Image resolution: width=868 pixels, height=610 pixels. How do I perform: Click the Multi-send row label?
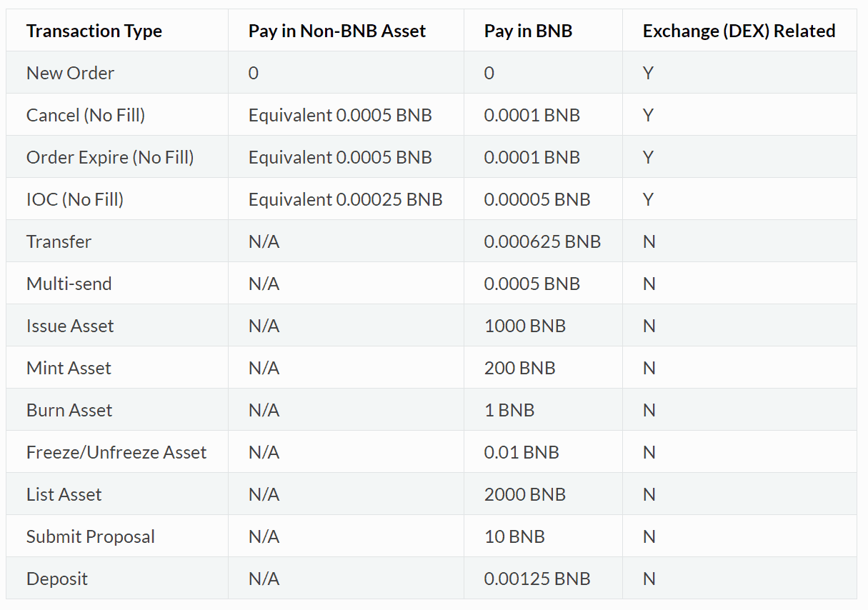pyautogui.click(x=69, y=284)
